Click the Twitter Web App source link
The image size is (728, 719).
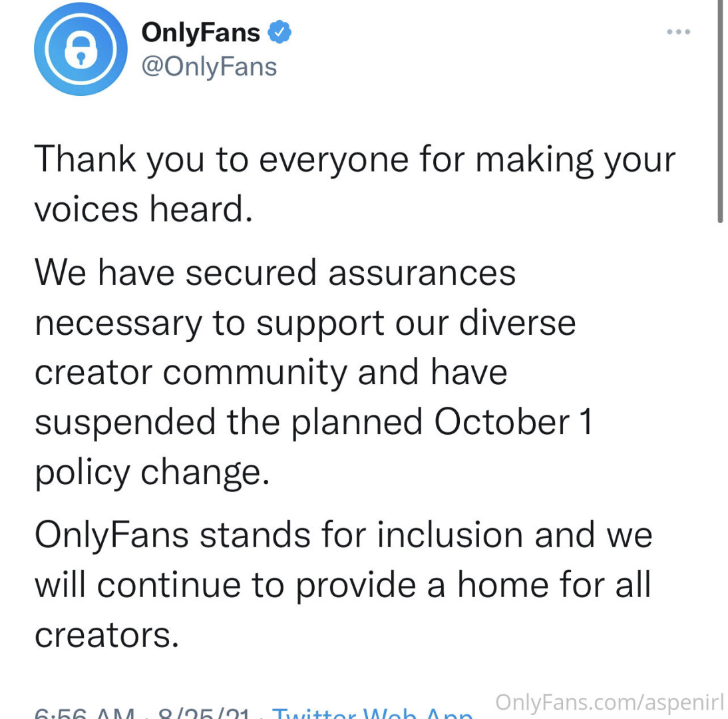click(x=373, y=714)
